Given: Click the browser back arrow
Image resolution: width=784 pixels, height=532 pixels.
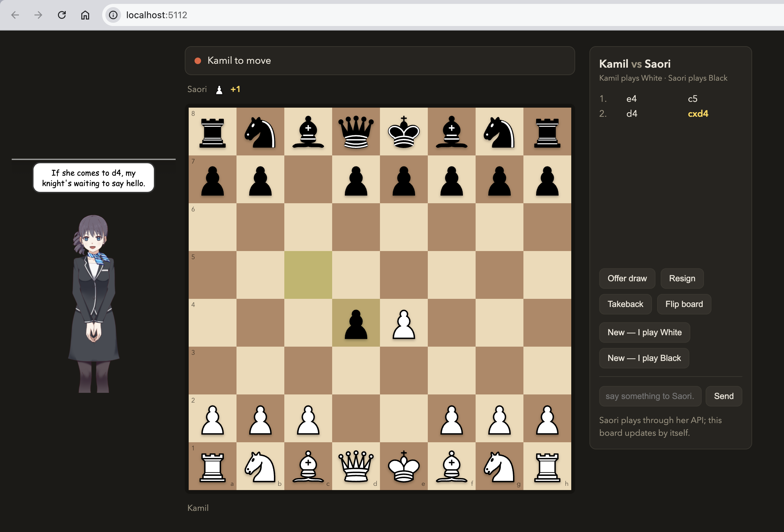Looking at the screenshot, I should coord(15,15).
